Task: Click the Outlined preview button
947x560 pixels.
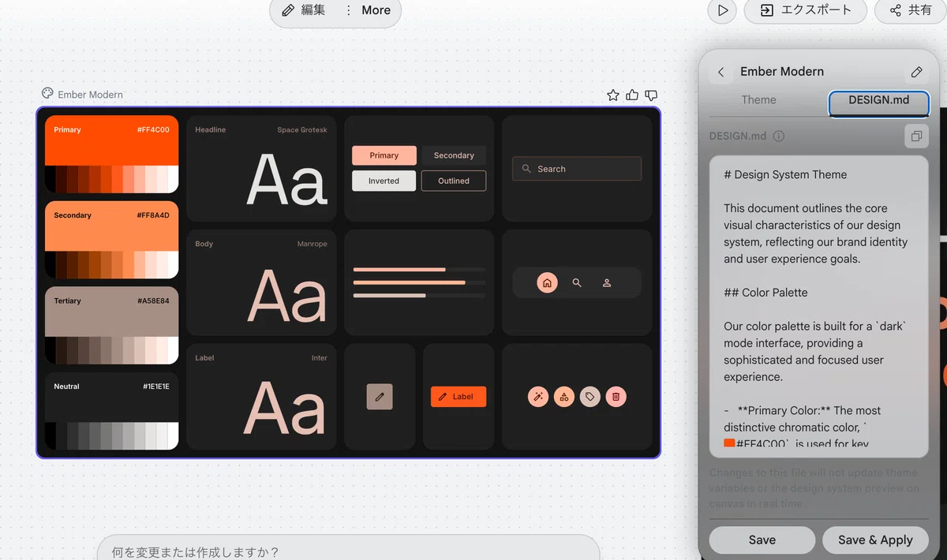Action: (x=454, y=181)
